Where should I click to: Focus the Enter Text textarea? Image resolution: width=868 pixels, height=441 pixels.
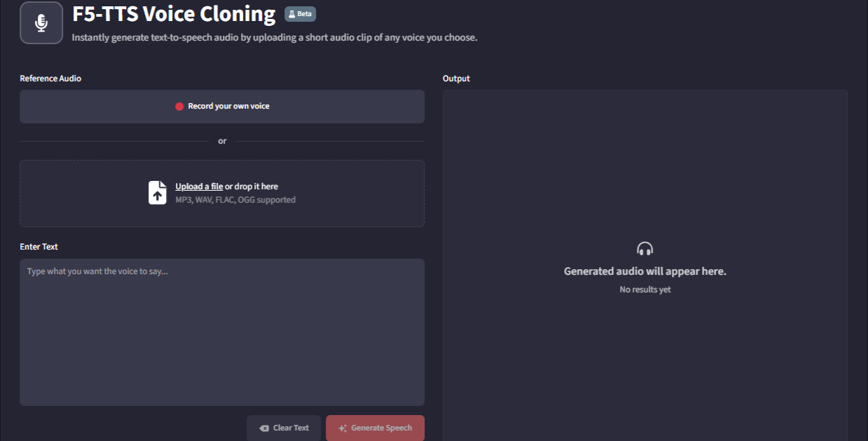coord(222,332)
